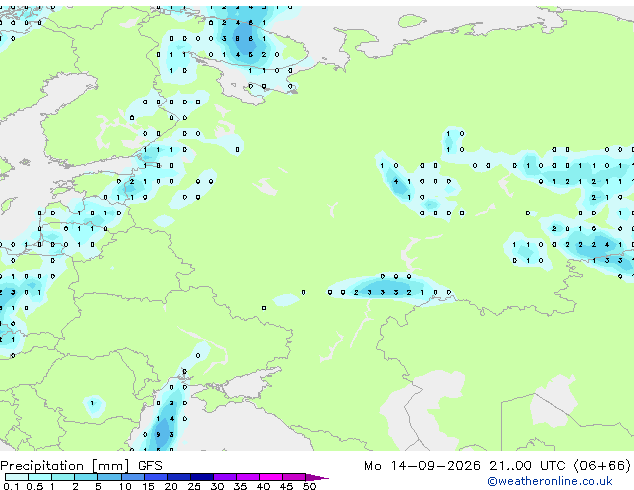Click the 'Precipitation [mm]' title label

pos(65,466)
